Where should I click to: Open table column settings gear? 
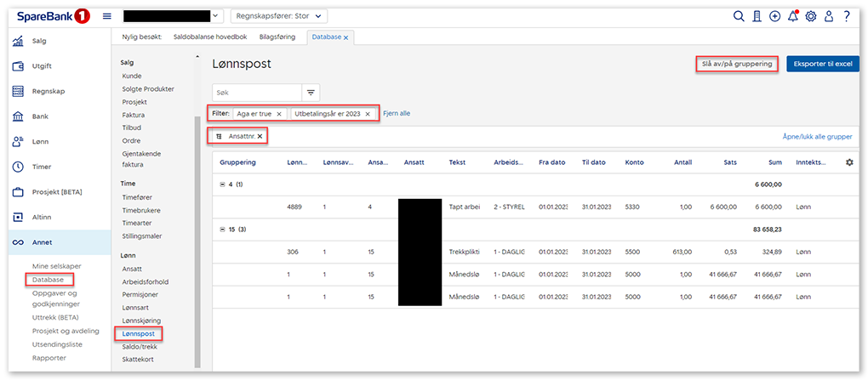tap(849, 162)
